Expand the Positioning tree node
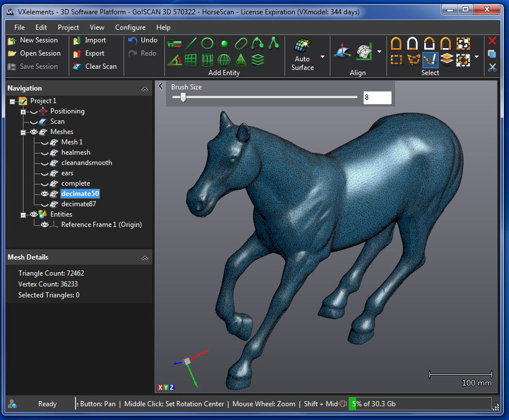Screen dimensions: 509x420 coord(23,112)
